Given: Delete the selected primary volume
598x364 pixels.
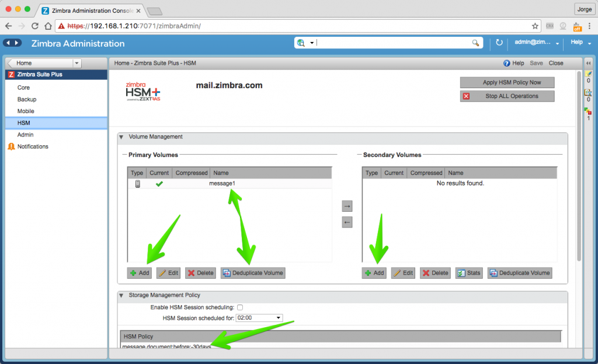Looking at the screenshot, I should pos(201,273).
